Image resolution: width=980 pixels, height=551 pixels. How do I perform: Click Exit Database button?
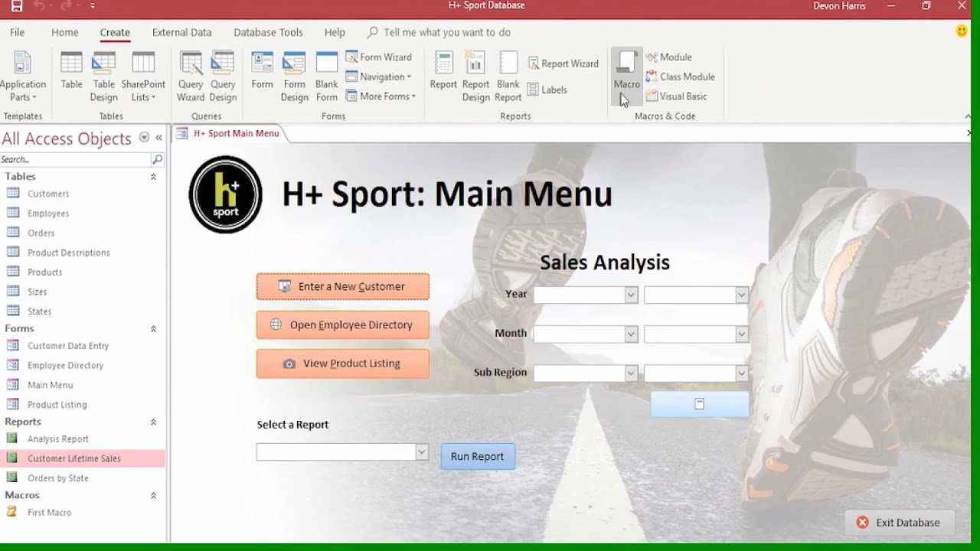point(899,523)
